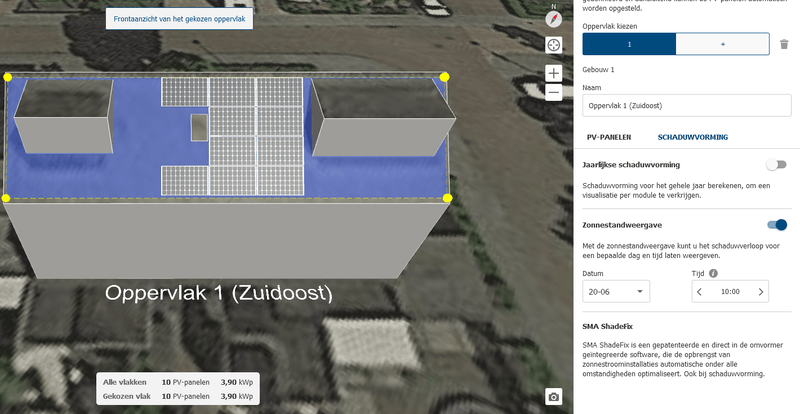Disable the Zonnestandweergave toggle
This screenshot has height=414, width=800.
click(777, 225)
